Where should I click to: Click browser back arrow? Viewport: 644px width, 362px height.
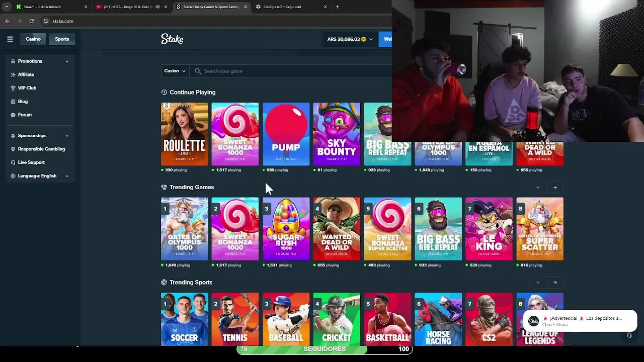(x=8, y=21)
